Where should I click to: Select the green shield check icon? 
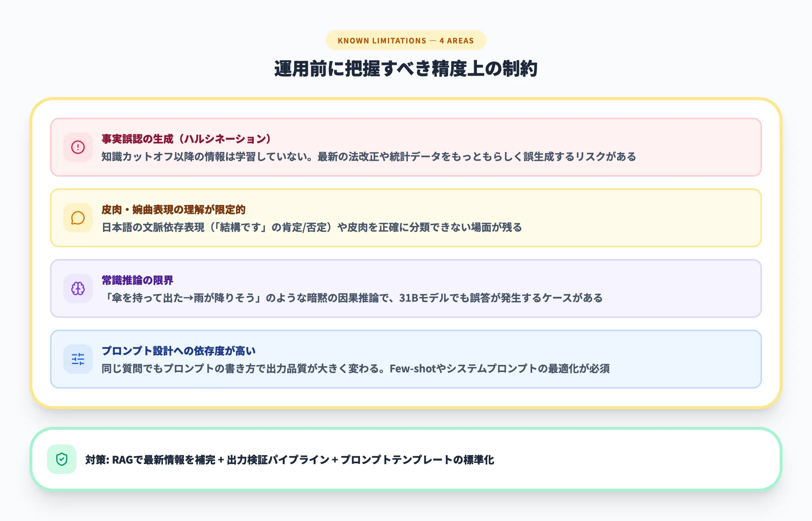pyautogui.click(x=62, y=459)
